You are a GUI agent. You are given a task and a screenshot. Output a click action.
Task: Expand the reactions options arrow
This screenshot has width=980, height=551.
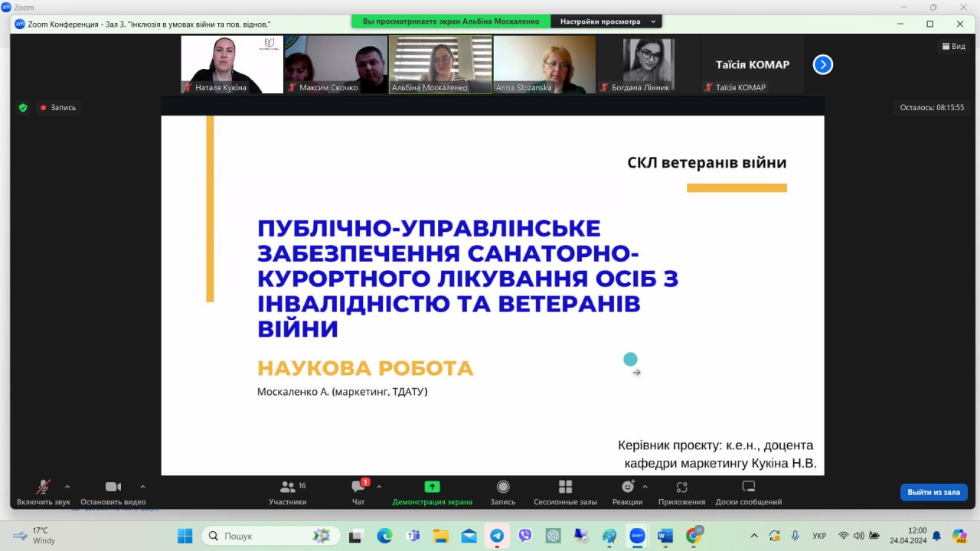tap(645, 487)
